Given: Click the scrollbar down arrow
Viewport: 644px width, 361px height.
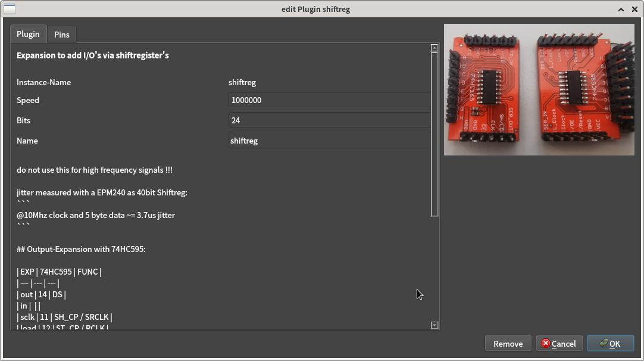Looking at the screenshot, I should 434,325.
